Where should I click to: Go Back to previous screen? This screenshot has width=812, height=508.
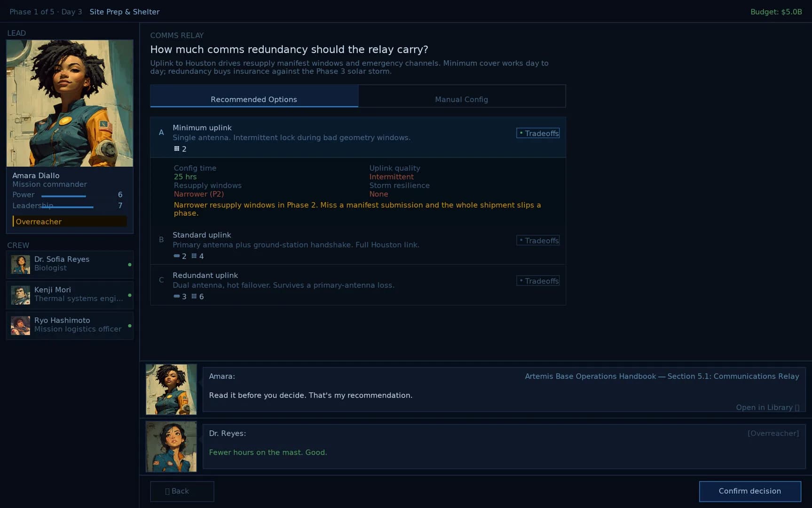click(x=182, y=491)
